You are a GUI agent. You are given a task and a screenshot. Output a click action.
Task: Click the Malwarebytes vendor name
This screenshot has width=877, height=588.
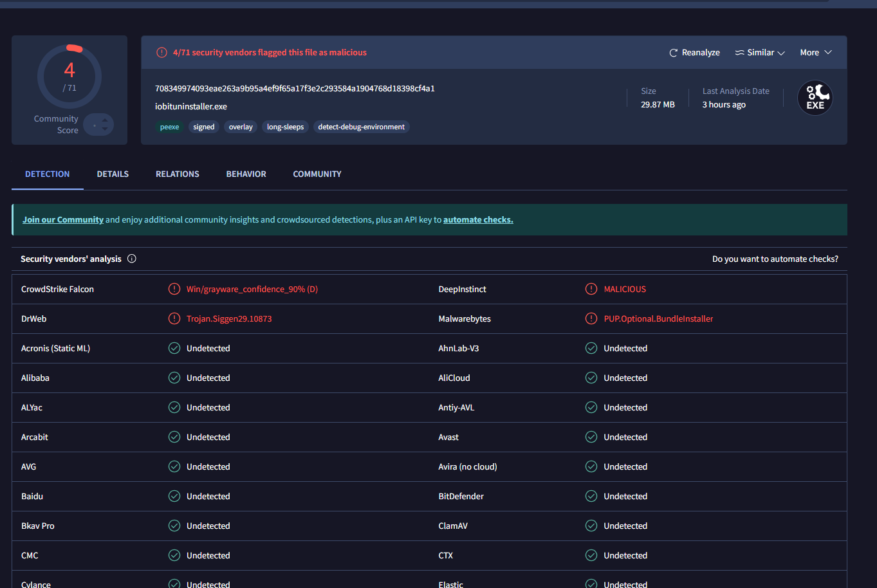tap(465, 319)
